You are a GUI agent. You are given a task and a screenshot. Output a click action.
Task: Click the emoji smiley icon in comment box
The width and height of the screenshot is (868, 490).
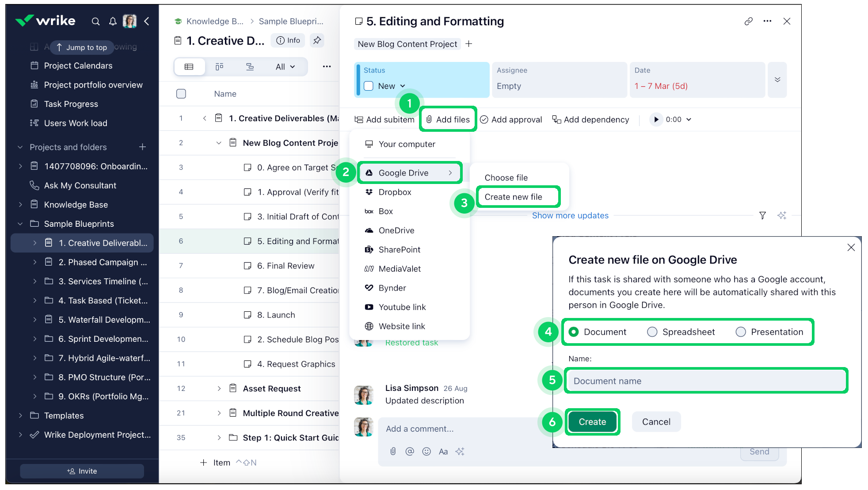(x=426, y=452)
